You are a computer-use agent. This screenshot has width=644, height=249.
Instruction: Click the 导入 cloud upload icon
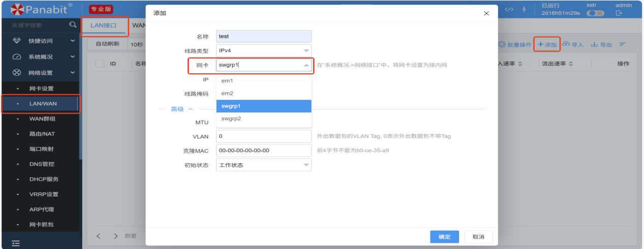(x=566, y=45)
